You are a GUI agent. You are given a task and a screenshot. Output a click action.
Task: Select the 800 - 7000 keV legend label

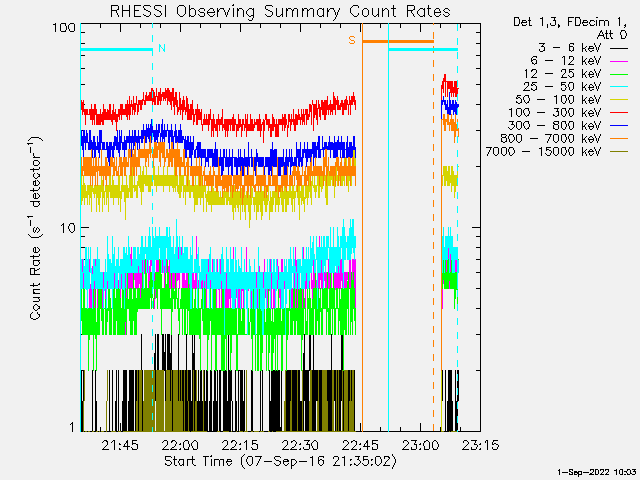(550, 139)
